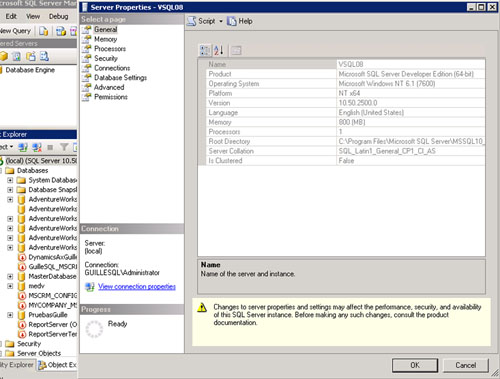Viewport: 500px width, 379px height.
Task: Sort property grid alphabetically
Action: (219, 50)
